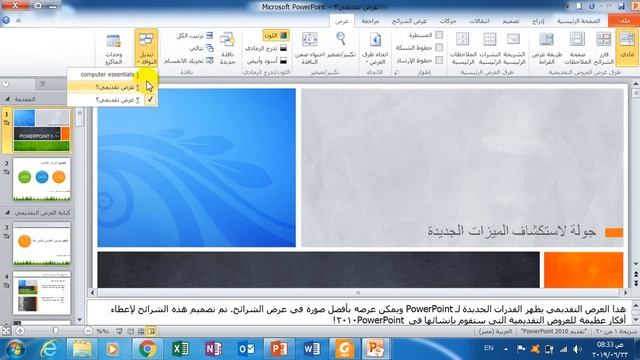The image size is (640, 360).
Task: Show hidden system tray icons
Action: coord(506,349)
